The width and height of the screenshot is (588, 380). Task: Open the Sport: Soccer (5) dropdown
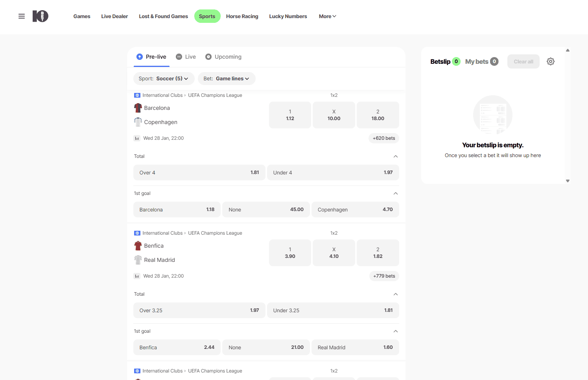[x=164, y=79]
